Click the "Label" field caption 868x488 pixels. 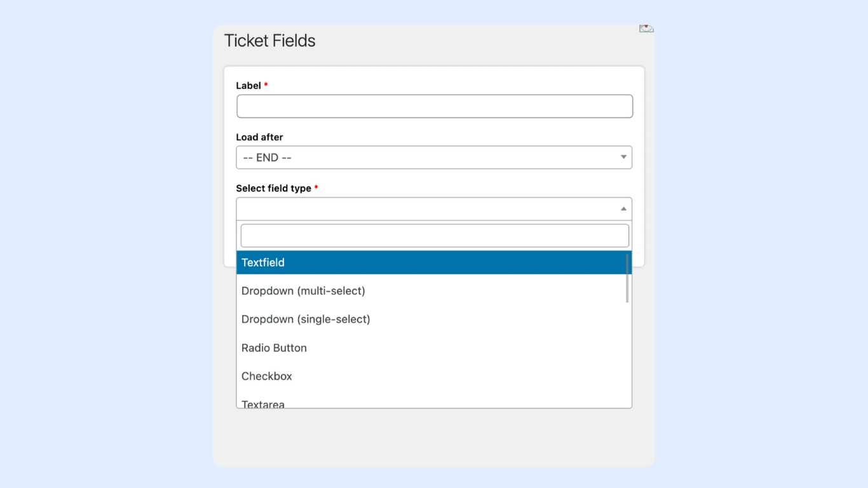pos(248,86)
